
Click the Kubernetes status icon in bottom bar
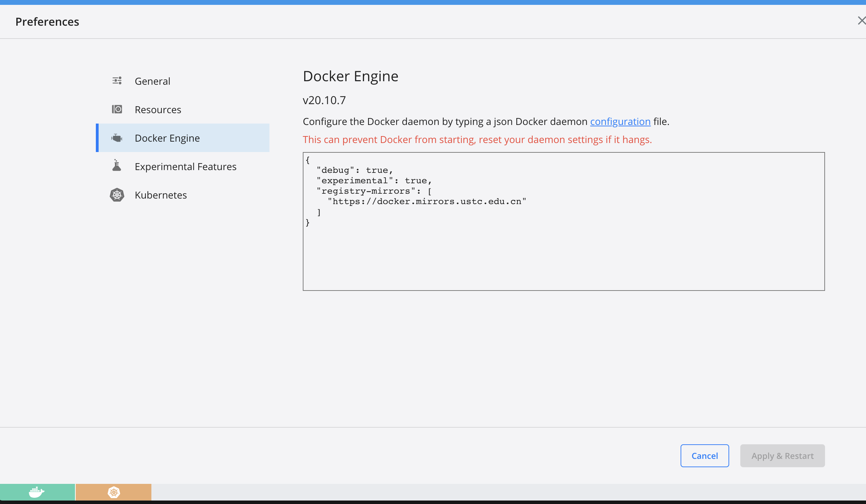(x=114, y=492)
